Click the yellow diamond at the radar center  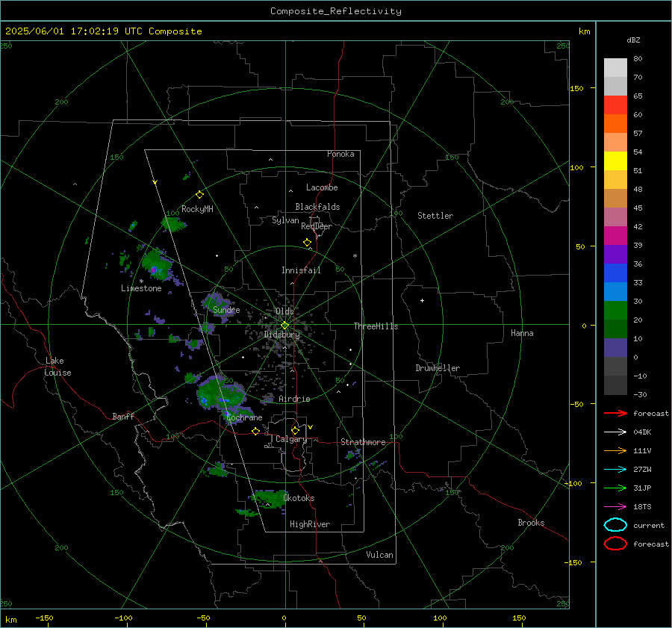click(x=284, y=326)
